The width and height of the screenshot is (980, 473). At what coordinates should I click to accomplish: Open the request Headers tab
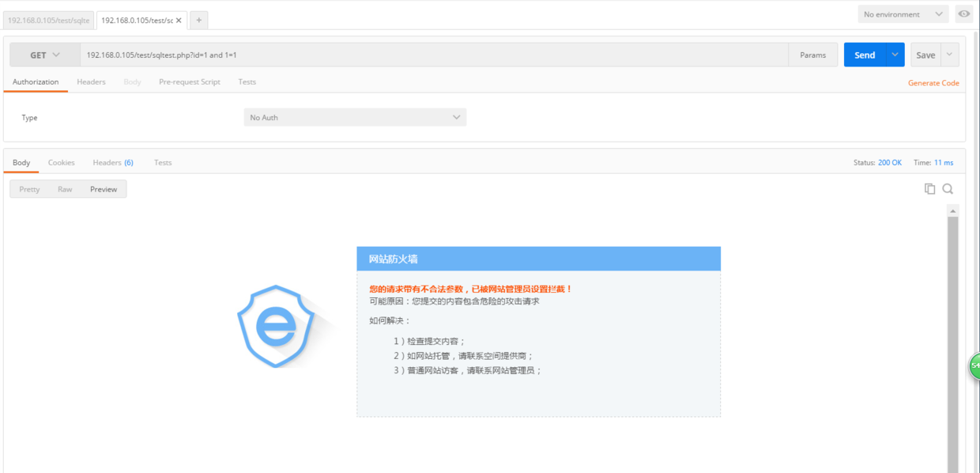[x=91, y=82]
